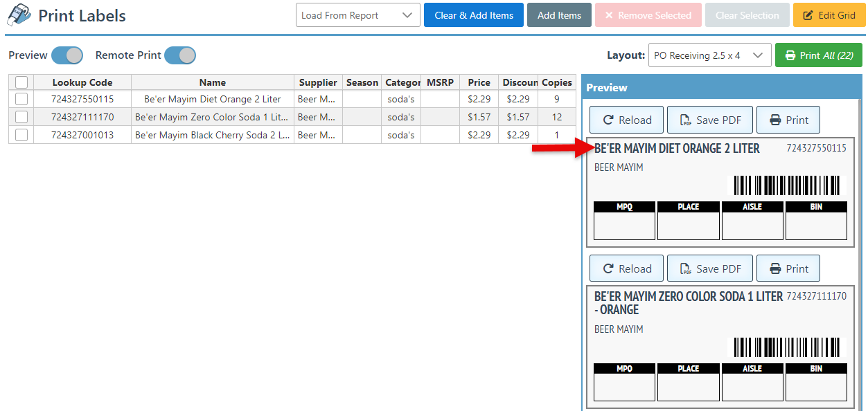Screen dimensions: 868x411
Task: Click the Edit Grid button
Action: click(828, 15)
